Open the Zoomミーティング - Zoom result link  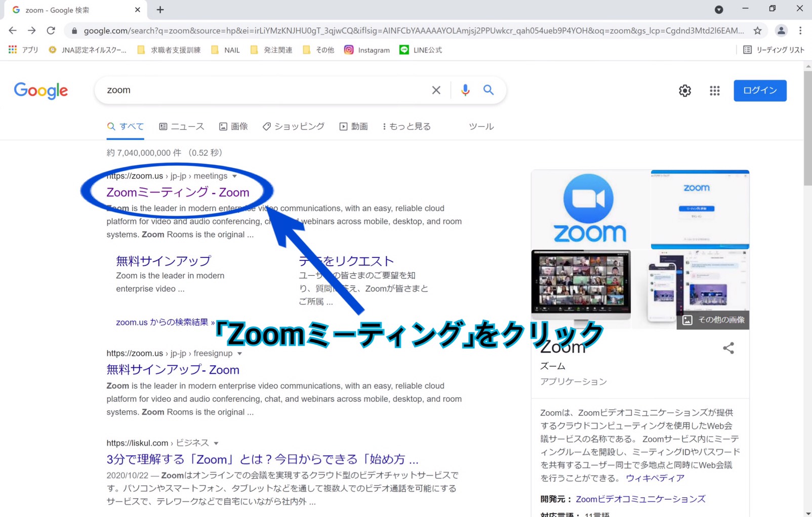click(178, 192)
